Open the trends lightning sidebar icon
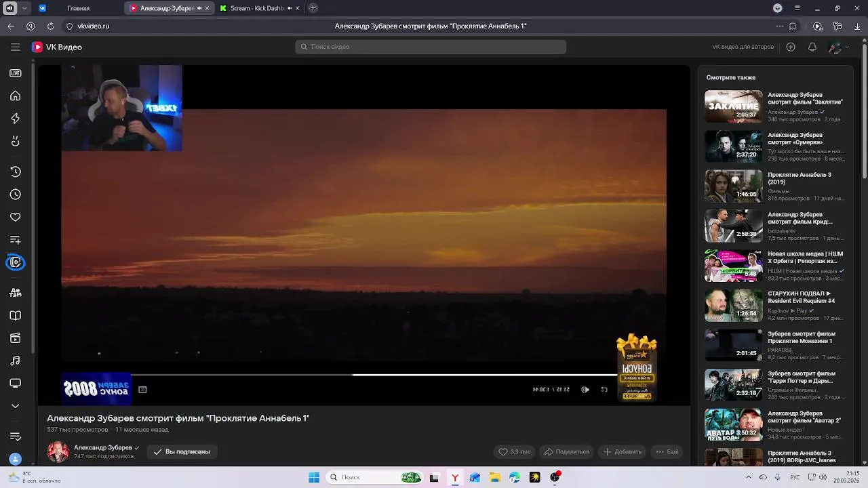This screenshot has height=488, width=868. (15, 119)
